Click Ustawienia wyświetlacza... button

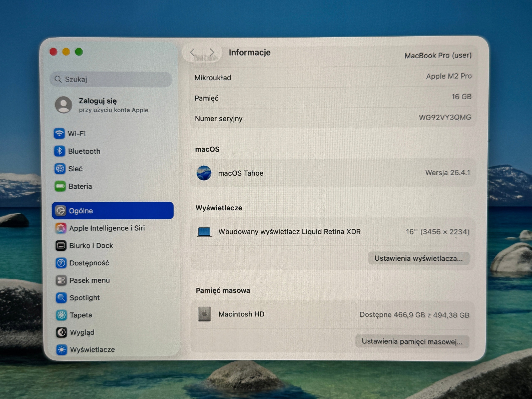tap(419, 258)
